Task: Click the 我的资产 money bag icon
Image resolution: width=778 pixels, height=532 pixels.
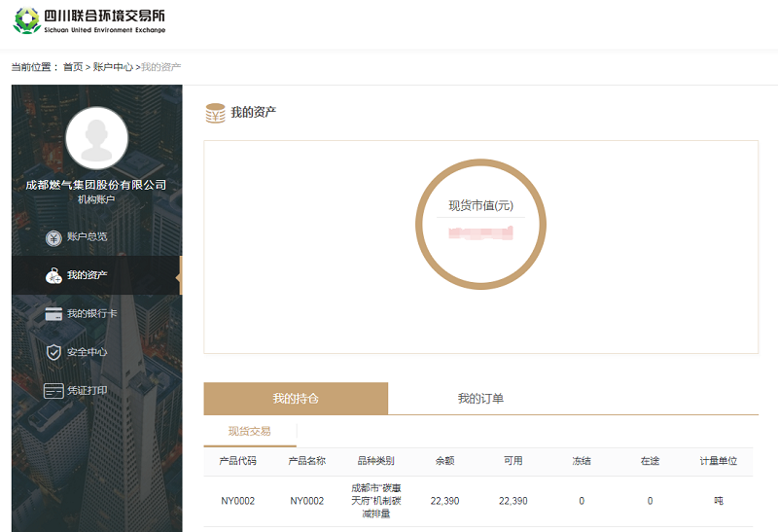Action: [x=53, y=275]
